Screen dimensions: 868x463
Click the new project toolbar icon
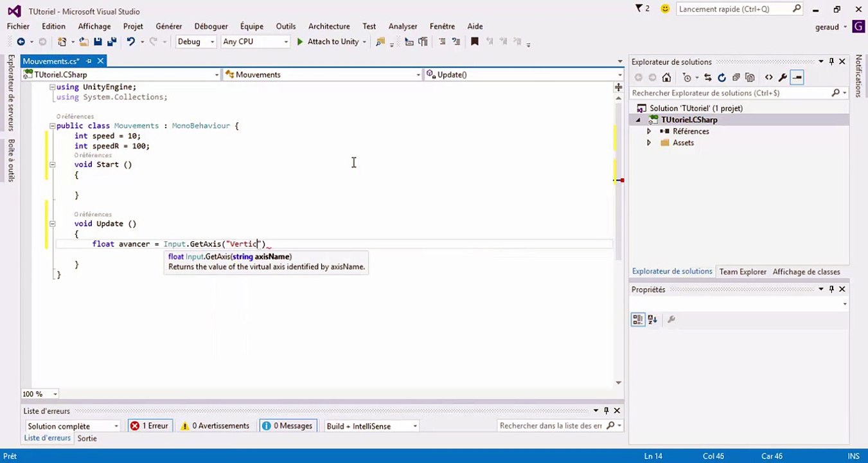[62, 42]
